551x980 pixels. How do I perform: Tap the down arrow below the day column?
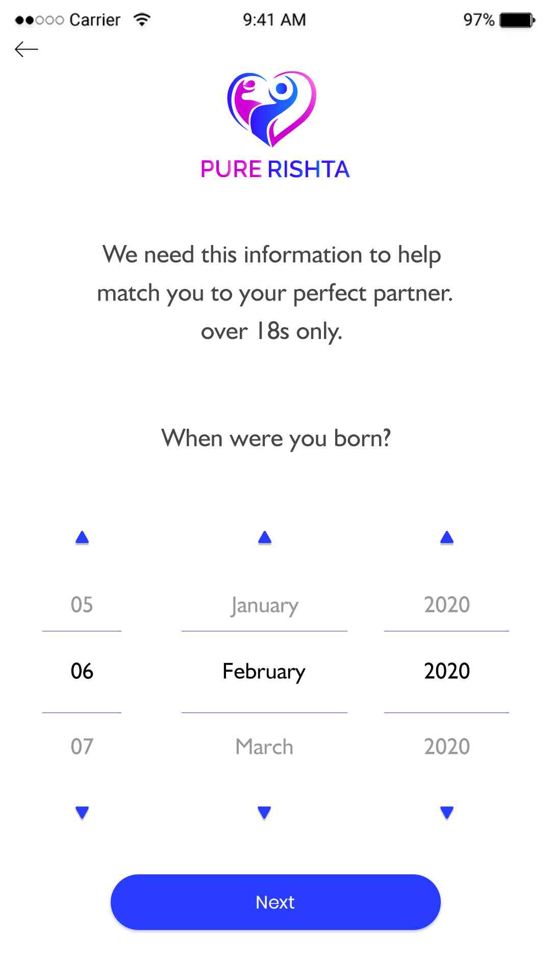point(82,811)
